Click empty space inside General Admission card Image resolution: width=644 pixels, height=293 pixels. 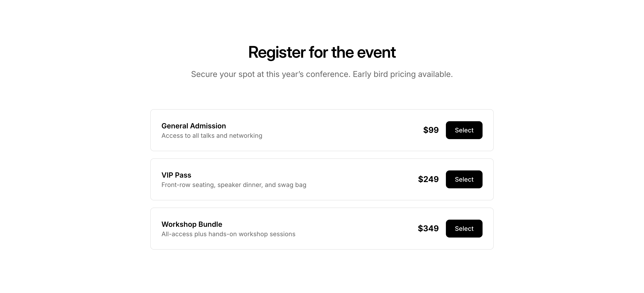pos(337,130)
